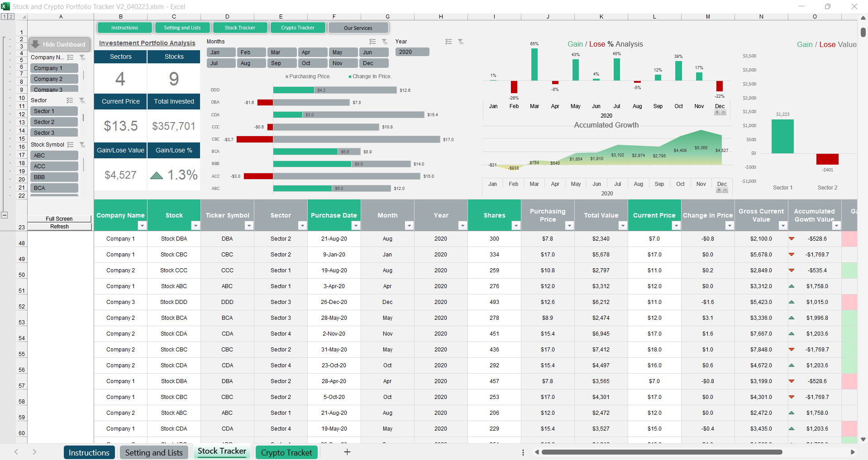Image resolution: width=868 pixels, height=460 pixels.
Task: Toggle the Aug month slicer button
Action: 251,63
